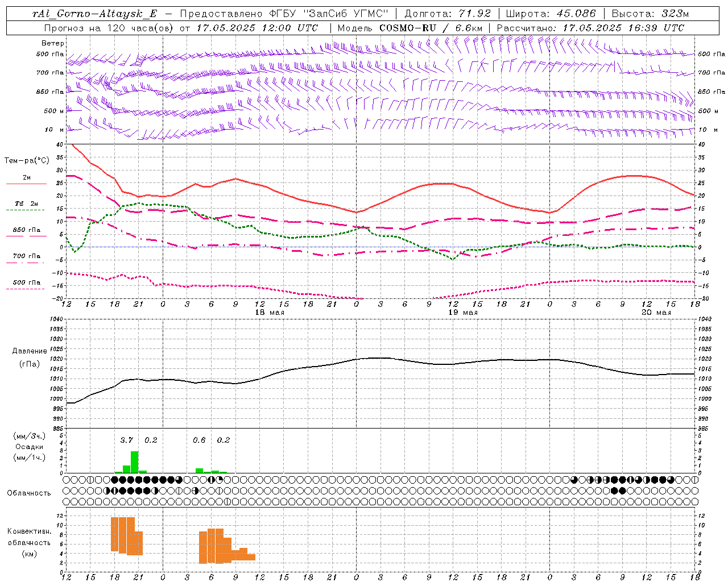Click the Облачность cloud cover label

point(29,493)
